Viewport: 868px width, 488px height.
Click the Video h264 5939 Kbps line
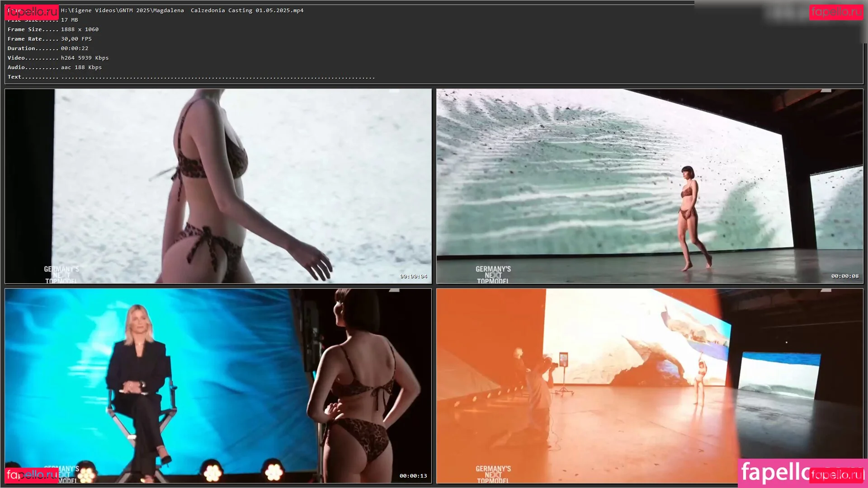tap(58, 58)
